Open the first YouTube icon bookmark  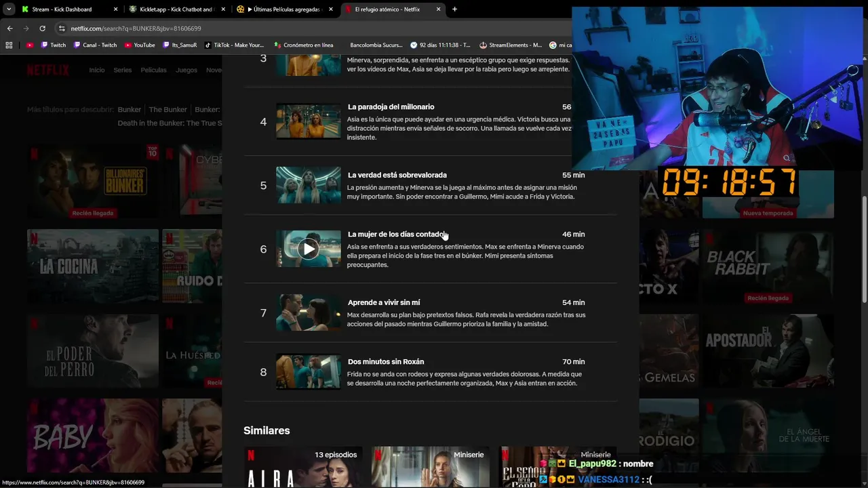click(x=30, y=45)
